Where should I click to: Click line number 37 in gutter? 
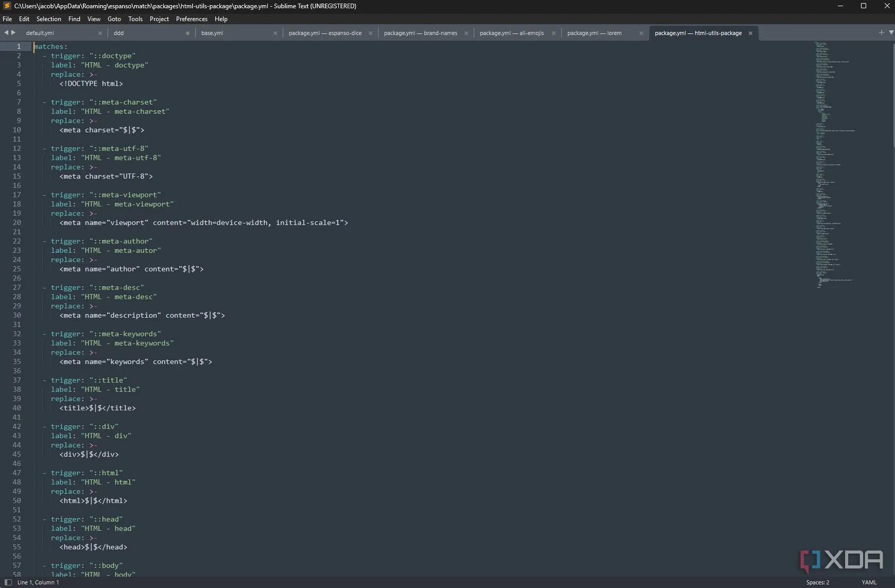pos(17,380)
